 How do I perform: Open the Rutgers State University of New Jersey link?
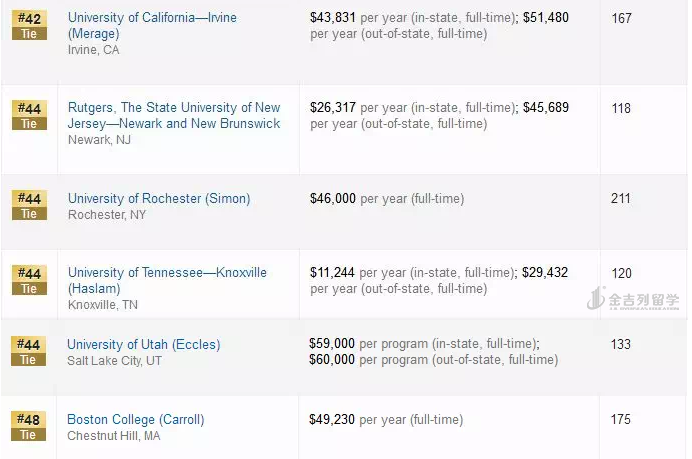174,115
